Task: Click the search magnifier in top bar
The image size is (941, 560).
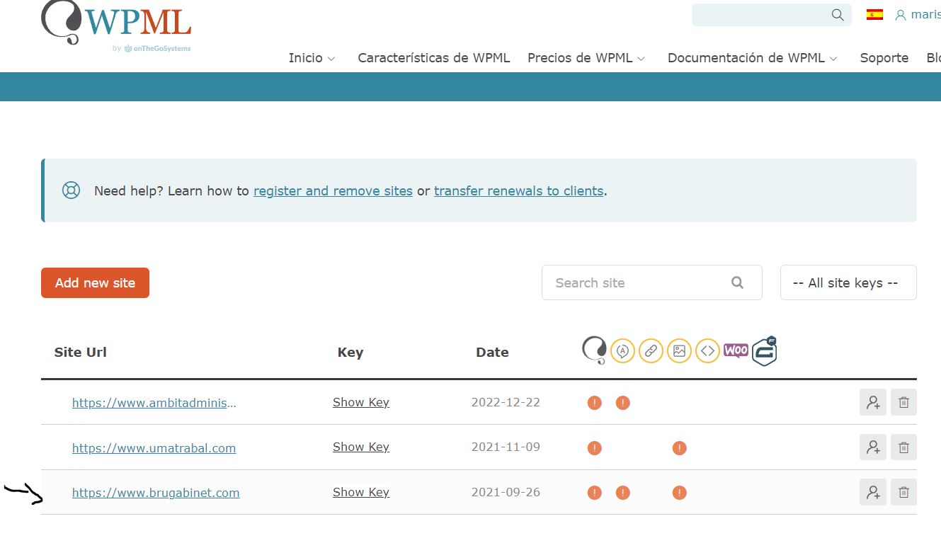Action: tap(838, 15)
